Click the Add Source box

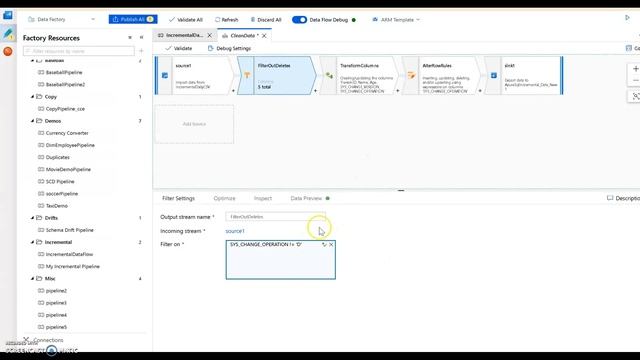click(194, 124)
